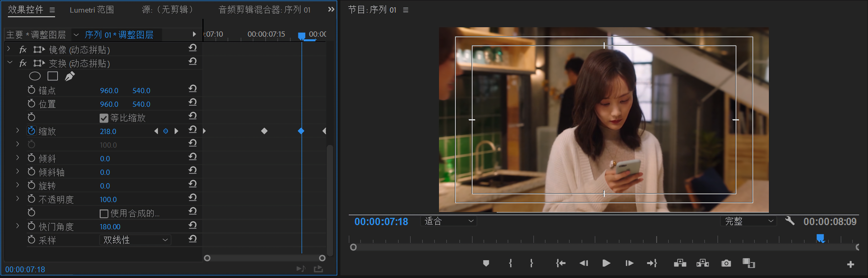Reset the 旋转 parameter
Viewport: 868px width, 278px height.
pyautogui.click(x=193, y=184)
